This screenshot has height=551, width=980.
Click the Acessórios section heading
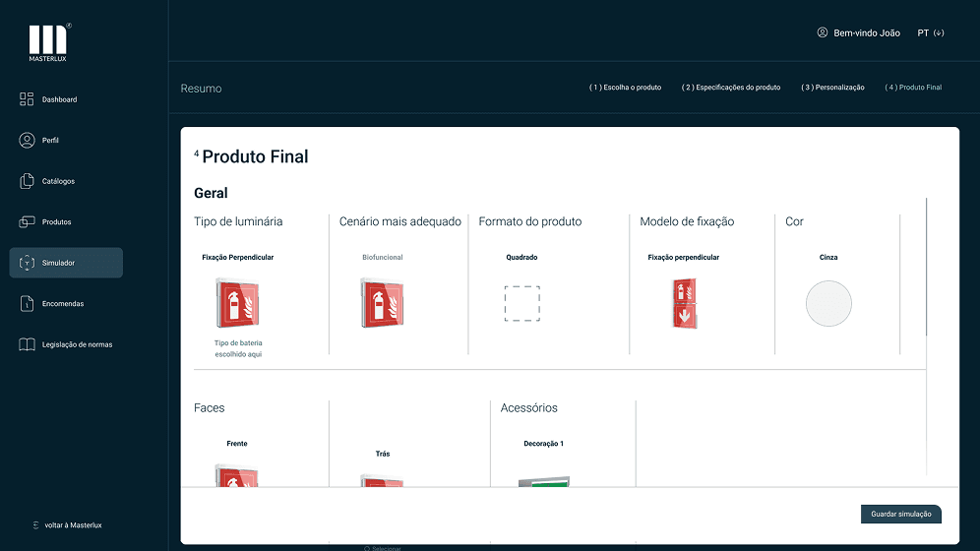click(528, 408)
